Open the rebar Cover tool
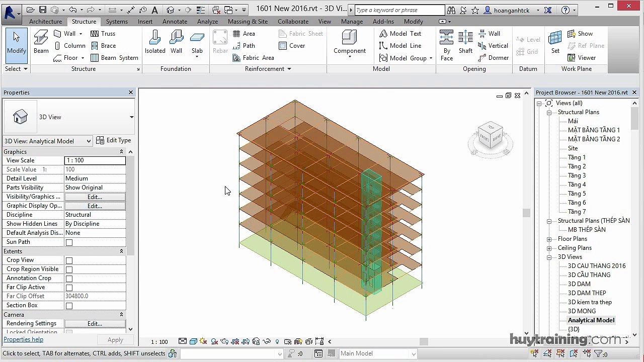The height and width of the screenshot is (362, 644). (292, 46)
